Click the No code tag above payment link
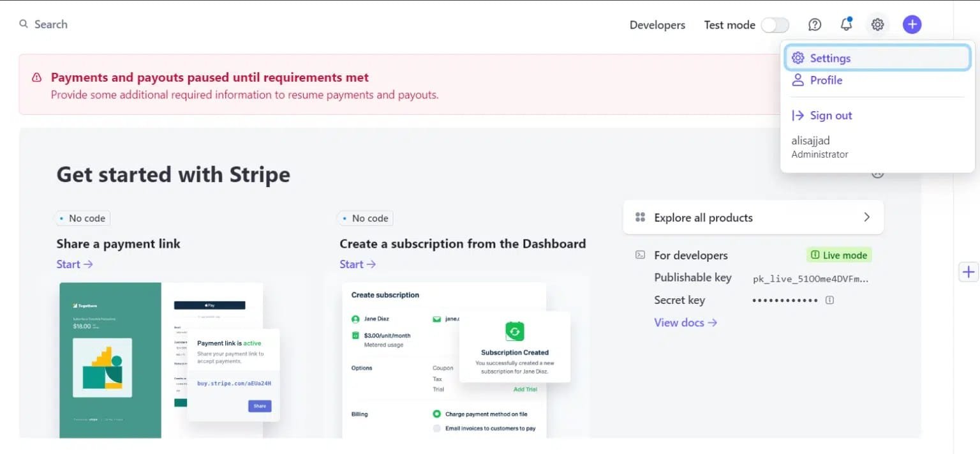The image size is (980, 454). pos(83,218)
